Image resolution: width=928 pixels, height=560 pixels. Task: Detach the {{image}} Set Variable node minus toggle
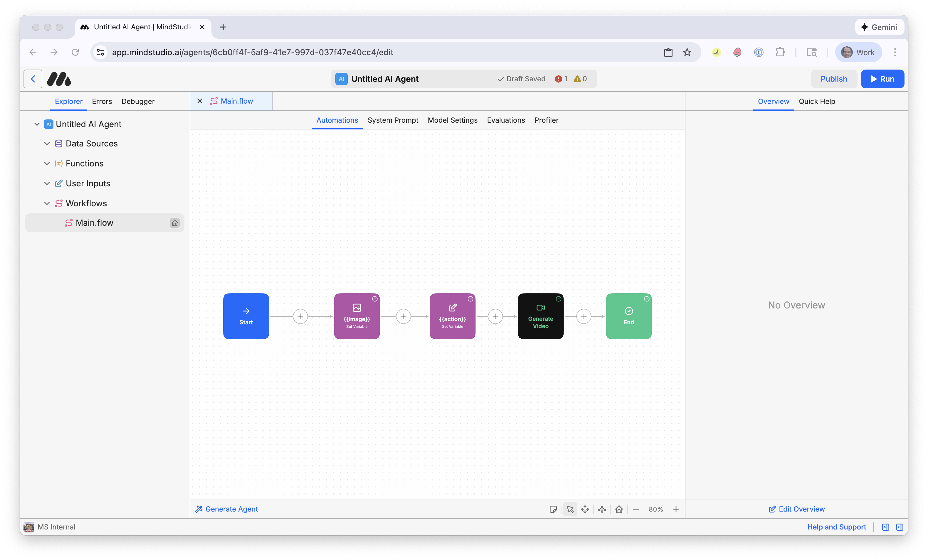pyautogui.click(x=375, y=298)
